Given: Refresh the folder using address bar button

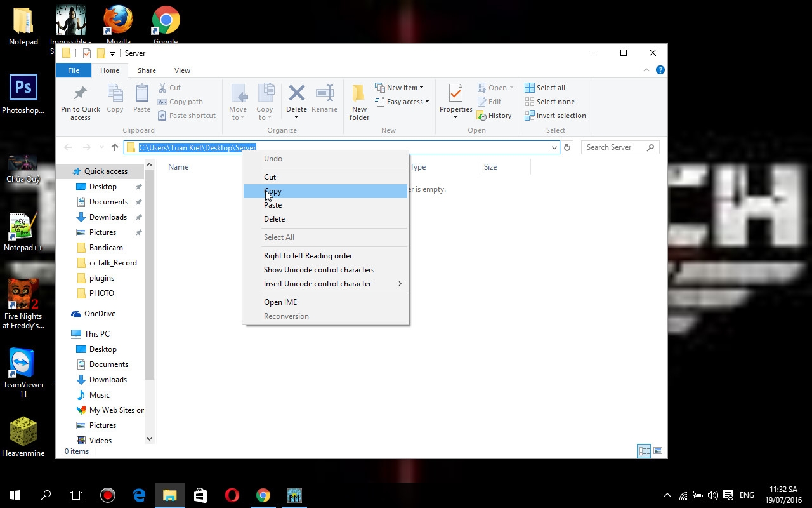Looking at the screenshot, I should [x=567, y=147].
